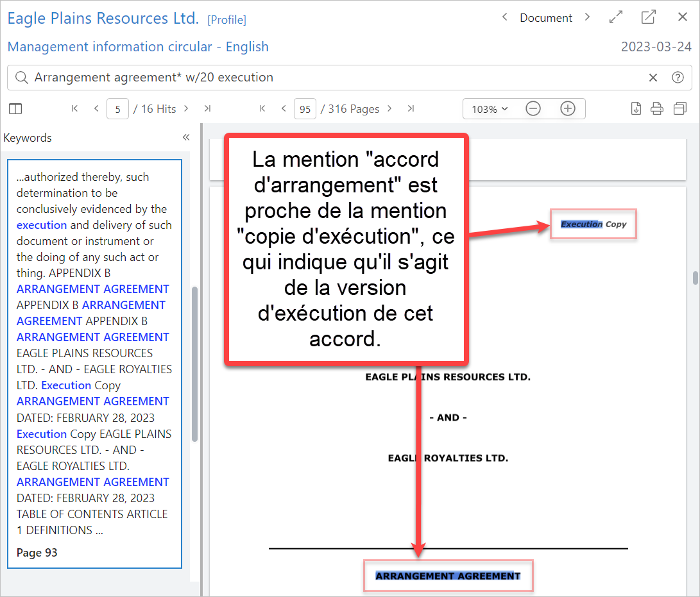Open the 103% zoom dropdown

click(x=490, y=109)
